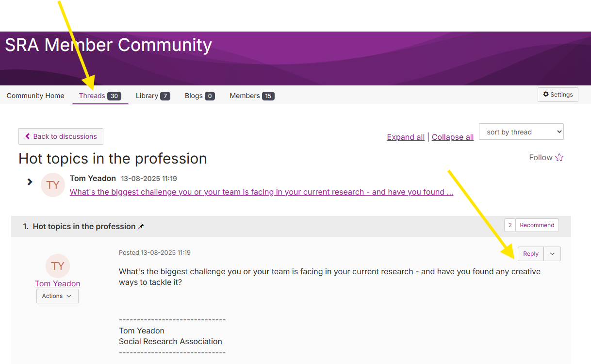Screen dimensions: 591x364
Task: Click Back to discussions button
Action: pyautogui.click(x=61, y=136)
